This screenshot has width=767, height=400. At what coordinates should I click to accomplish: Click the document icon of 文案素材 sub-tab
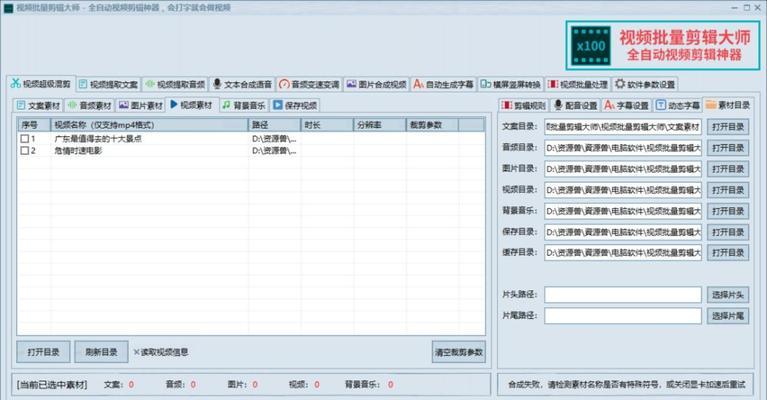[x=21, y=105]
